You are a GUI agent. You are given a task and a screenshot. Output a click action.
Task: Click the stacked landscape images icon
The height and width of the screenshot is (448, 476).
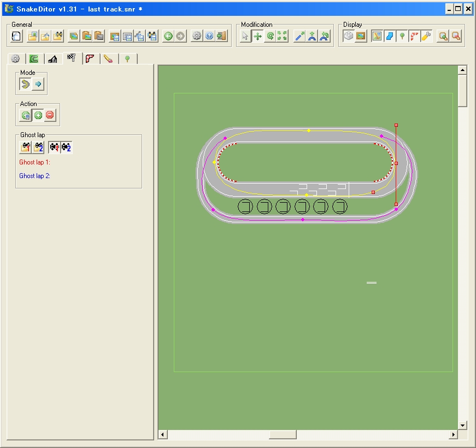click(x=74, y=36)
